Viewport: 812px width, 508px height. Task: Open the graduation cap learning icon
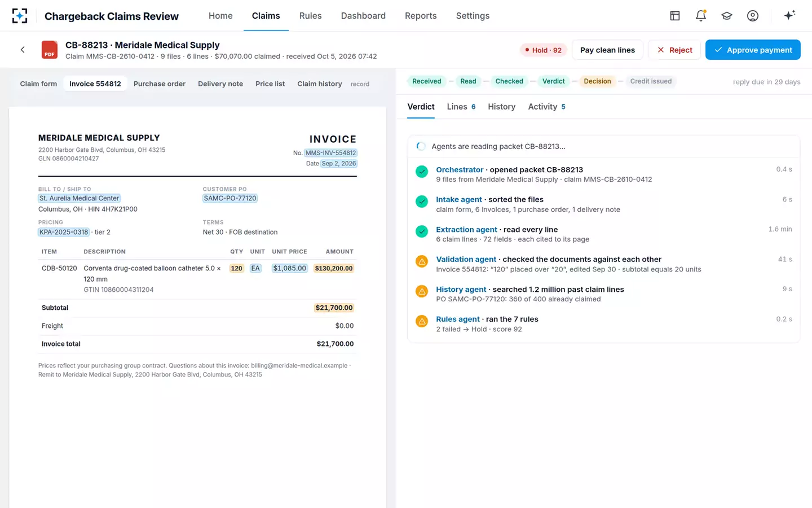point(727,16)
